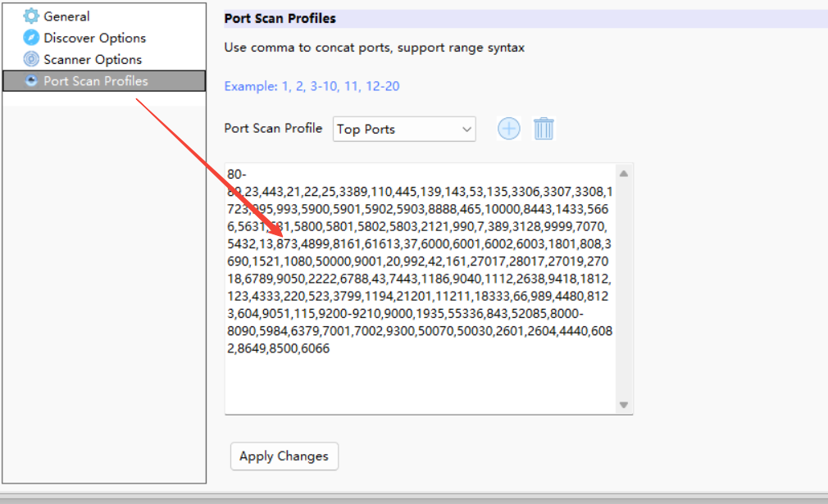
Task: Add a new port scan profile
Action: (x=509, y=129)
